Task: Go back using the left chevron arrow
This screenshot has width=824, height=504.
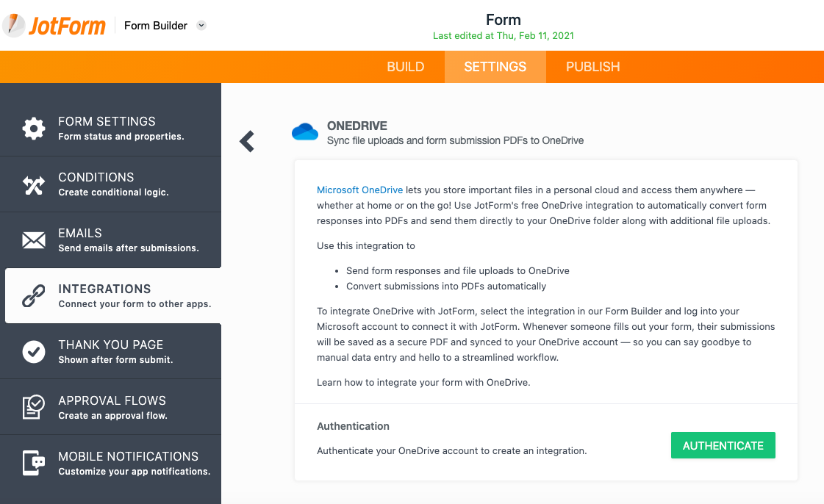Action: 246,141
